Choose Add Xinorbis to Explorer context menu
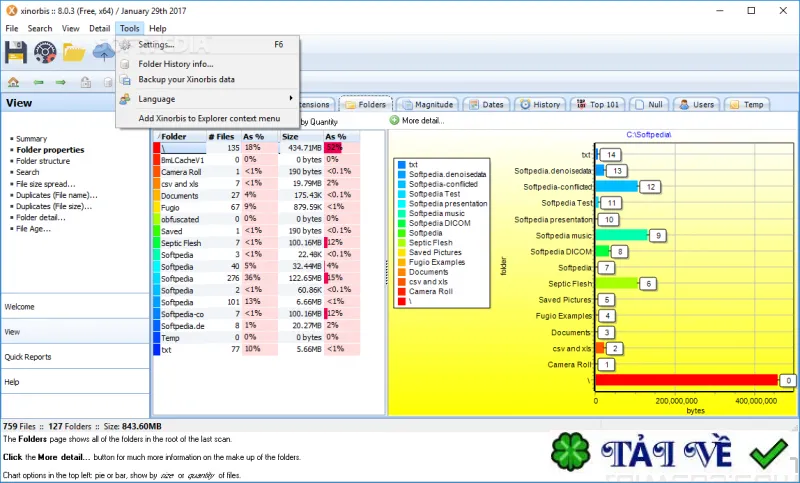The width and height of the screenshot is (800, 483). (208, 118)
